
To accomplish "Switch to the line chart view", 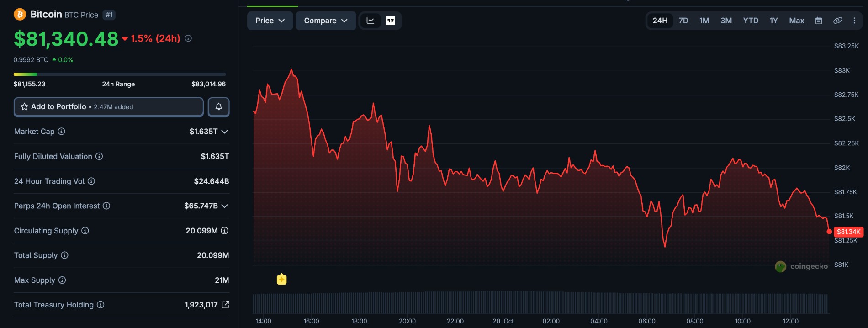I will 370,21.
